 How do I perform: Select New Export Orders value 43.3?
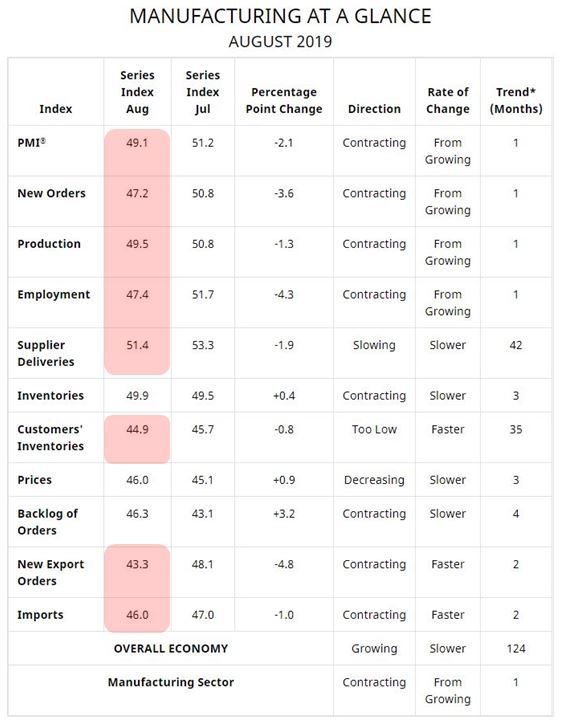(137, 564)
